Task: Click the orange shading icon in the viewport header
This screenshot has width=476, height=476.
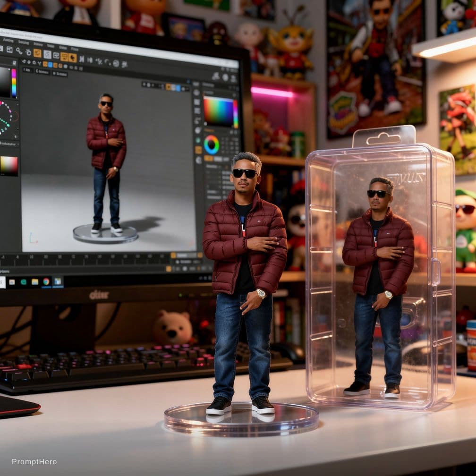Action: coord(169,87)
